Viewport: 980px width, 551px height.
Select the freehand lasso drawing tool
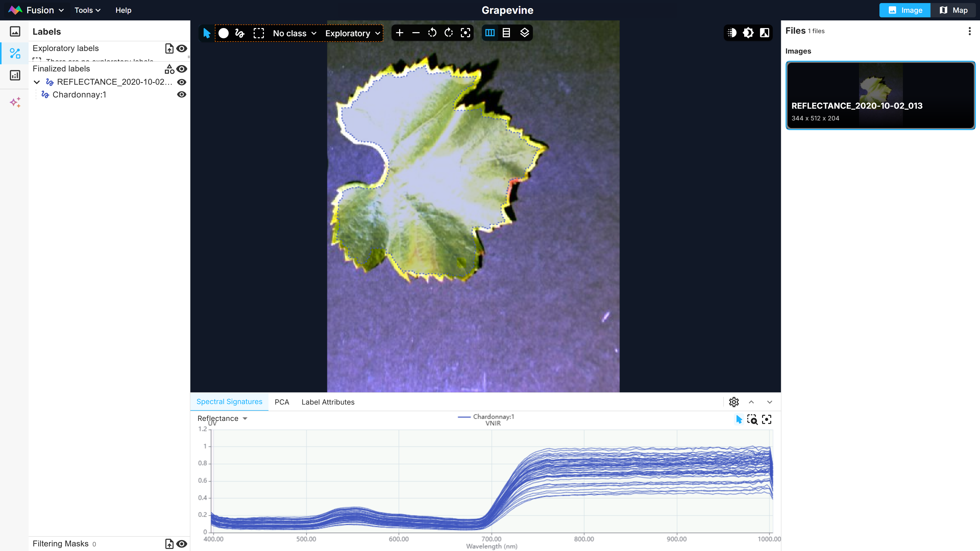[240, 33]
